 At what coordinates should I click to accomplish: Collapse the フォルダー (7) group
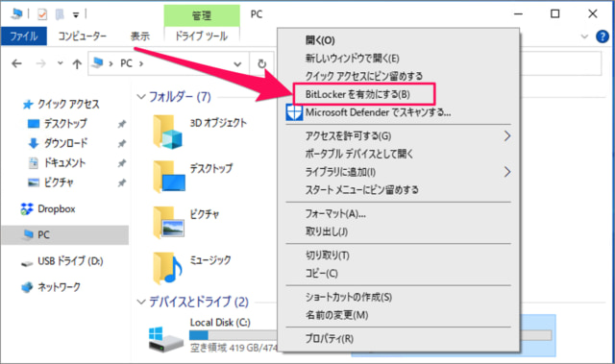(141, 96)
